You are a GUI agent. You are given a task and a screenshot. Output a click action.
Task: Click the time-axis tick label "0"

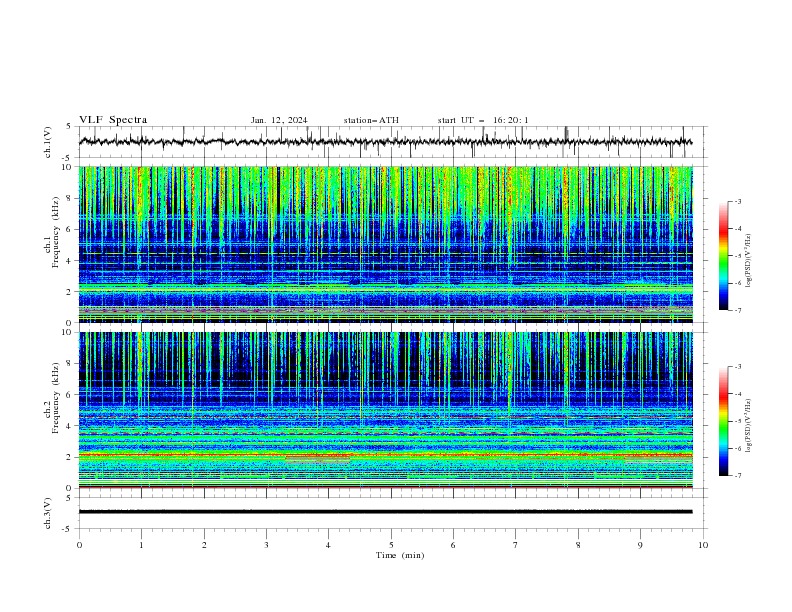point(79,545)
